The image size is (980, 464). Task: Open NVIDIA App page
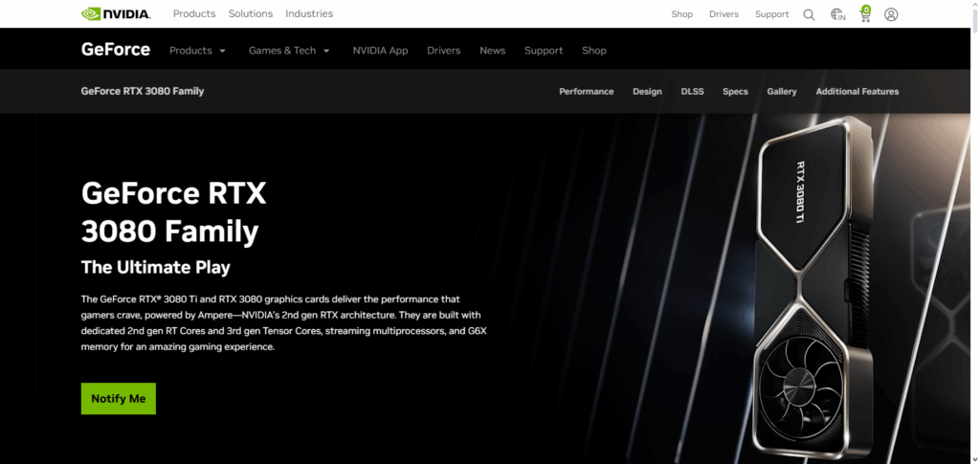(x=380, y=51)
